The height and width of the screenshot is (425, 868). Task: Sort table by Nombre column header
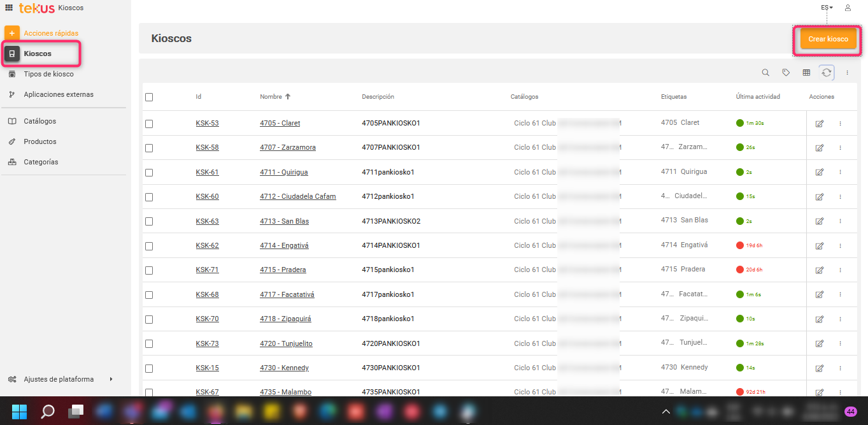(271, 97)
